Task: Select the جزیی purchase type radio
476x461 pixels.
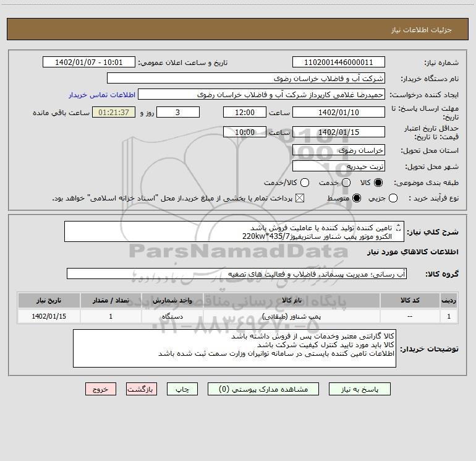Action: pos(393,198)
